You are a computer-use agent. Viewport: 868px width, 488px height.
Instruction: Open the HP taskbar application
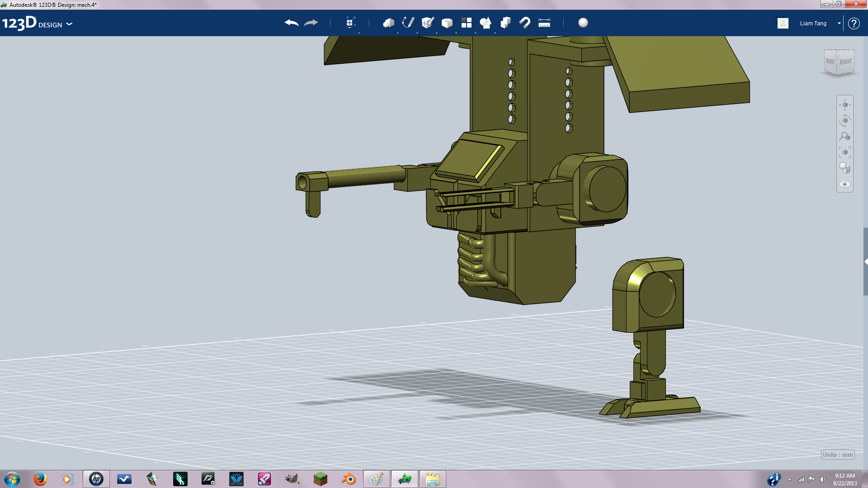[96, 479]
